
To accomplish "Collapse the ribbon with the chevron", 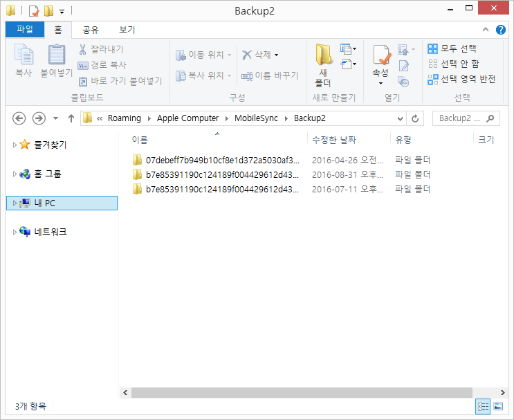I will [486, 30].
